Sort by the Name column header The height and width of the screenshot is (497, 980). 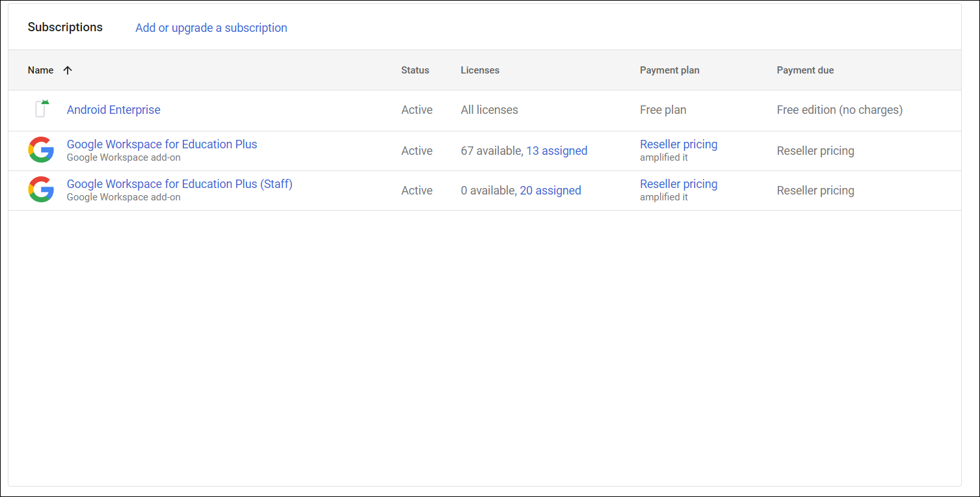[x=40, y=70]
